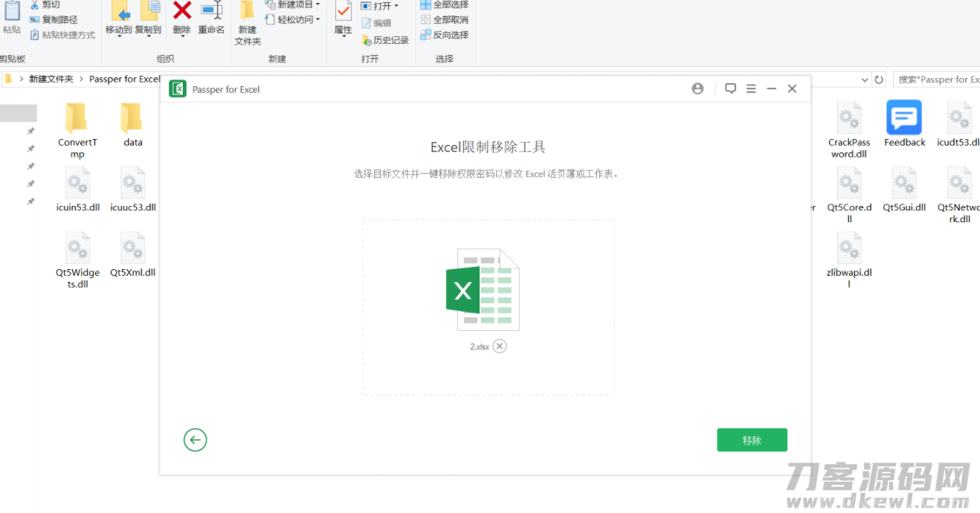Click 粘贴快捷方式 in the Explorer ribbon
This screenshot has width=980, height=513.
[x=62, y=35]
